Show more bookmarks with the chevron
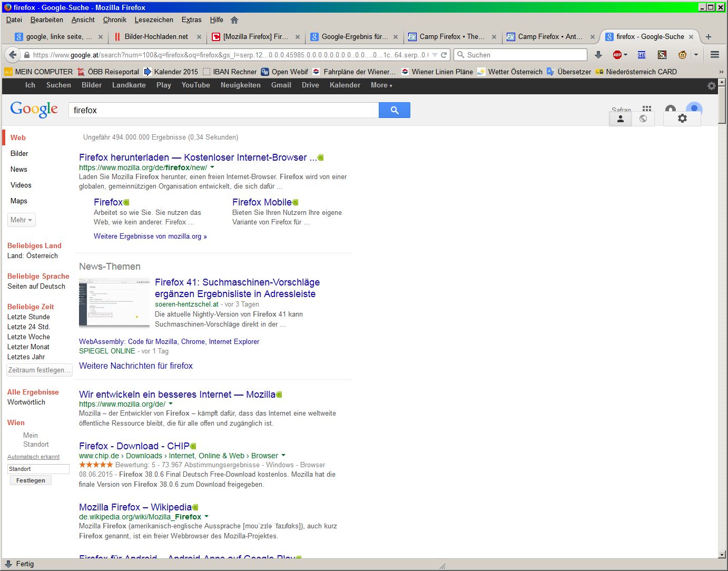 (x=721, y=72)
